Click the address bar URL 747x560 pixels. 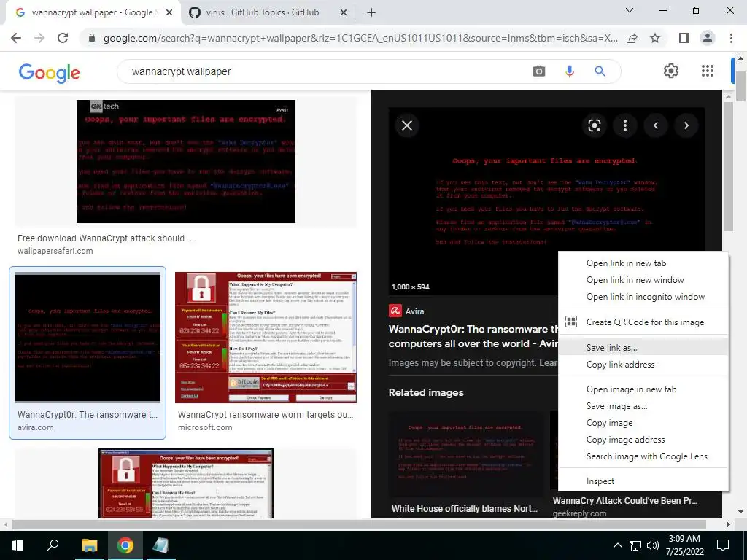(x=360, y=38)
